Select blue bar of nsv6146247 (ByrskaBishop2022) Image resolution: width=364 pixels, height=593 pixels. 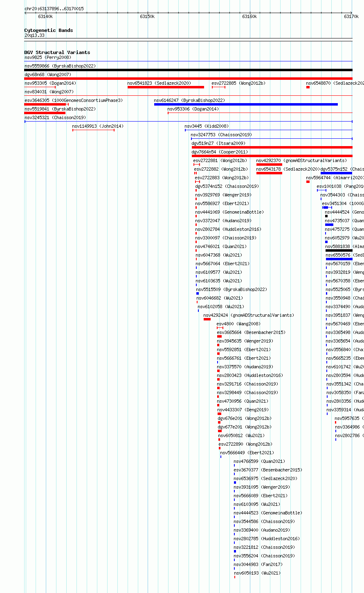click(246, 104)
